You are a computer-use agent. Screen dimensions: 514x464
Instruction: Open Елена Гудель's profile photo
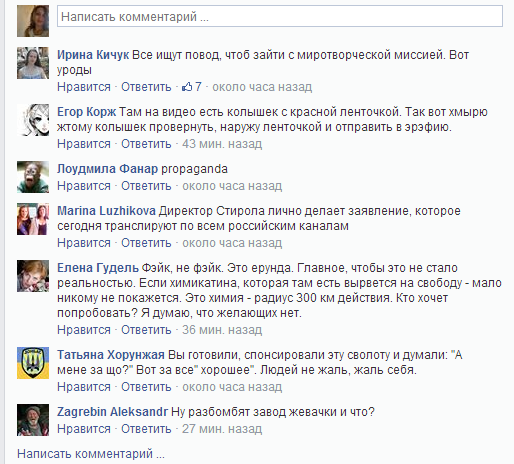click(33, 276)
